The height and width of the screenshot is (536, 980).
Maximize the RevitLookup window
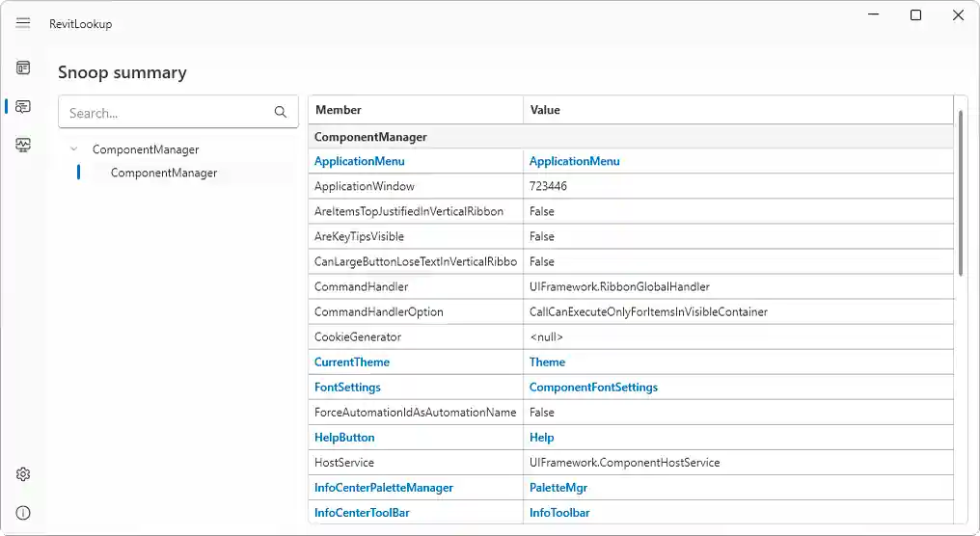click(915, 15)
